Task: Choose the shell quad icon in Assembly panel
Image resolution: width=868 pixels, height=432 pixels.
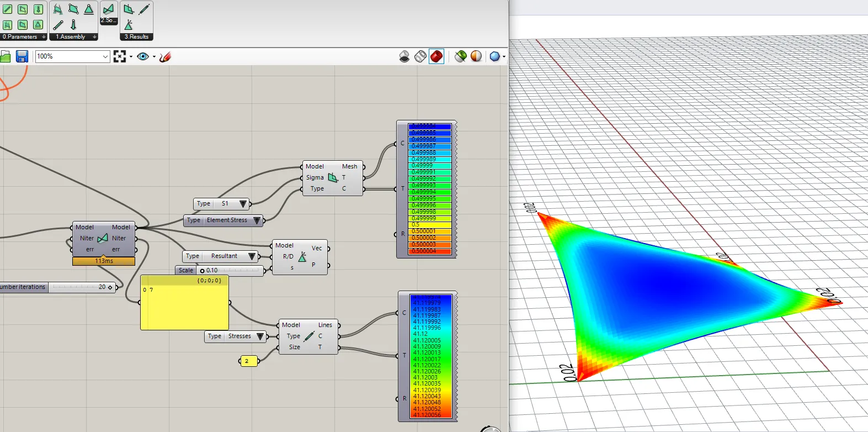Action: 73,9
